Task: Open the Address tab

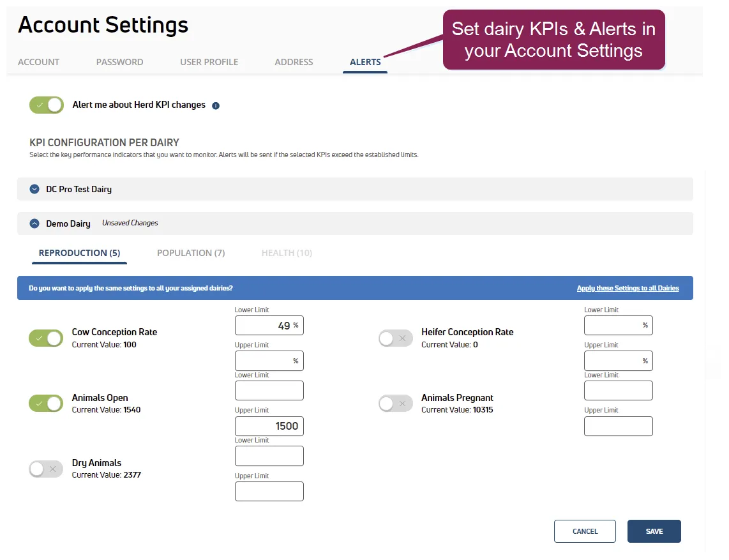Action: 294,62
